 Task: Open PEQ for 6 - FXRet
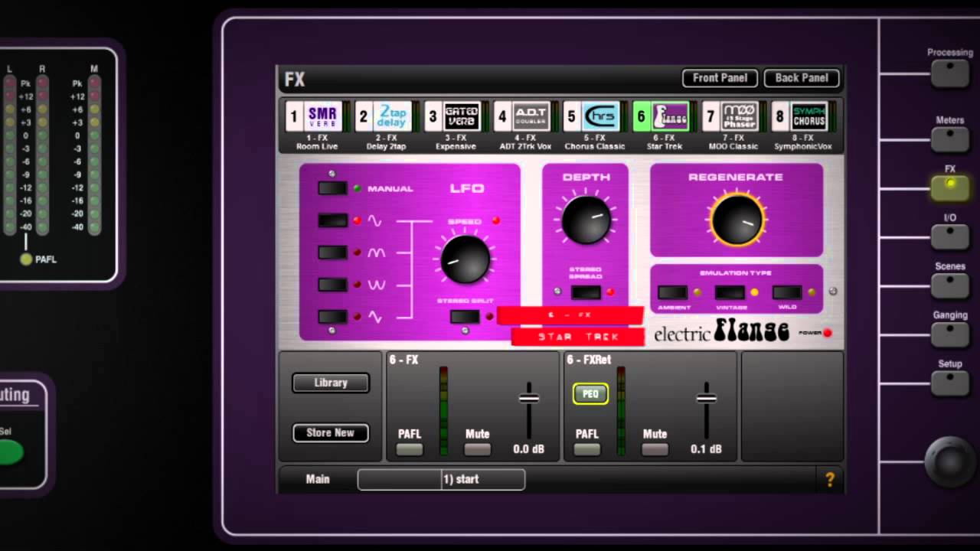pos(590,394)
